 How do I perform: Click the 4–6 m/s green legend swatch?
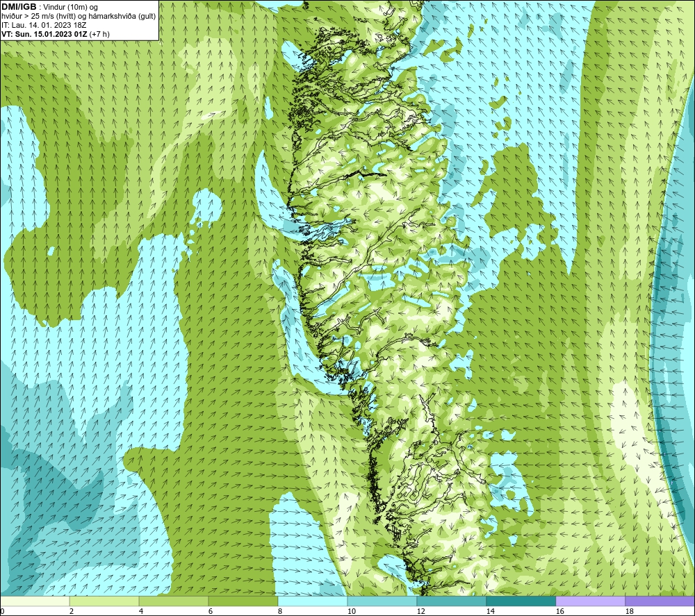pos(174,601)
